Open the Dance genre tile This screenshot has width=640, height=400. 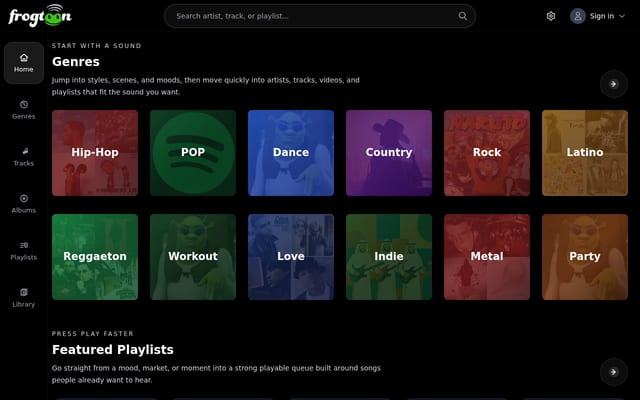coord(291,153)
